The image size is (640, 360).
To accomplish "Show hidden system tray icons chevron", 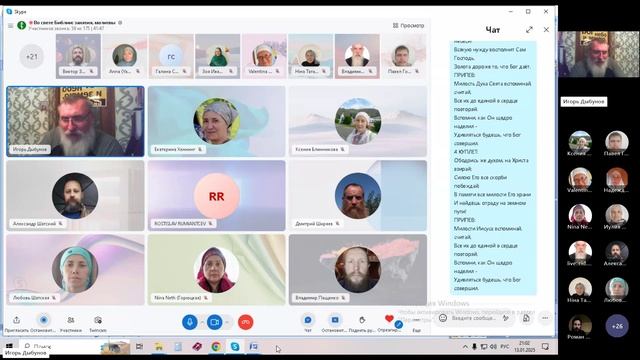I will 465,347.
